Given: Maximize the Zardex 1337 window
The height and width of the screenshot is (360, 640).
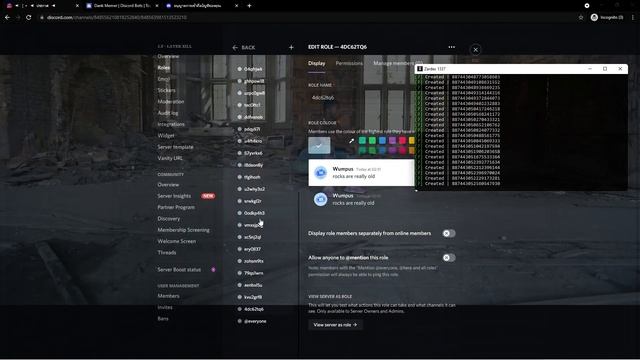Looking at the screenshot, I should click(605, 69).
